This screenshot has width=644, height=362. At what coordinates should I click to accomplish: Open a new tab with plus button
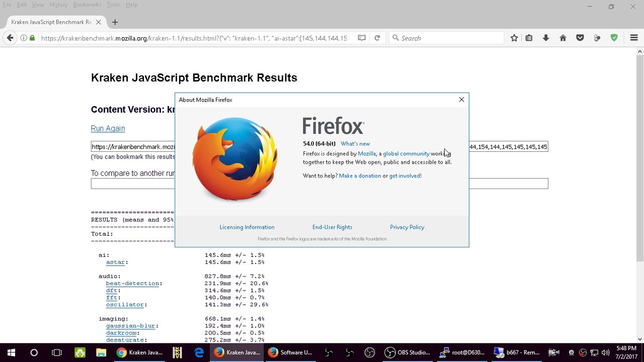(115, 22)
